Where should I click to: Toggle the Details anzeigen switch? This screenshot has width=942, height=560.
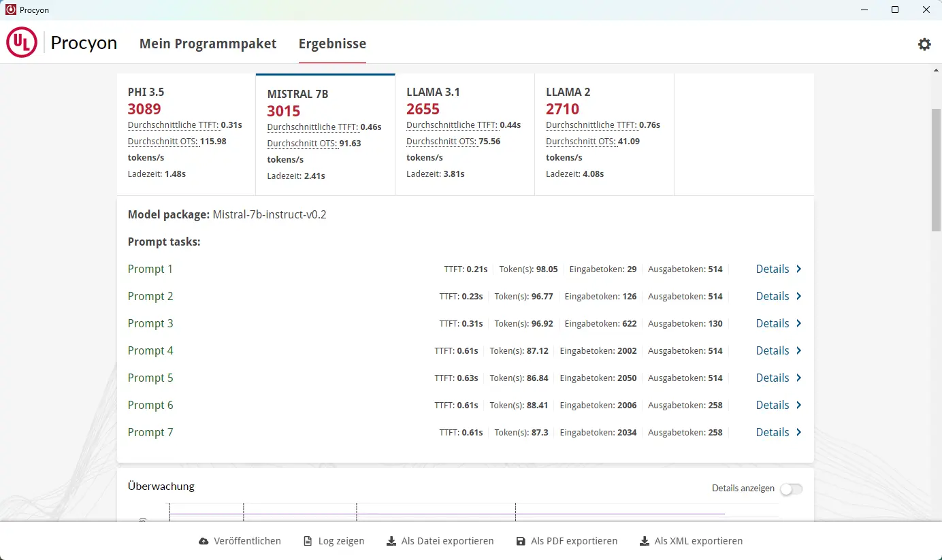tap(791, 489)
